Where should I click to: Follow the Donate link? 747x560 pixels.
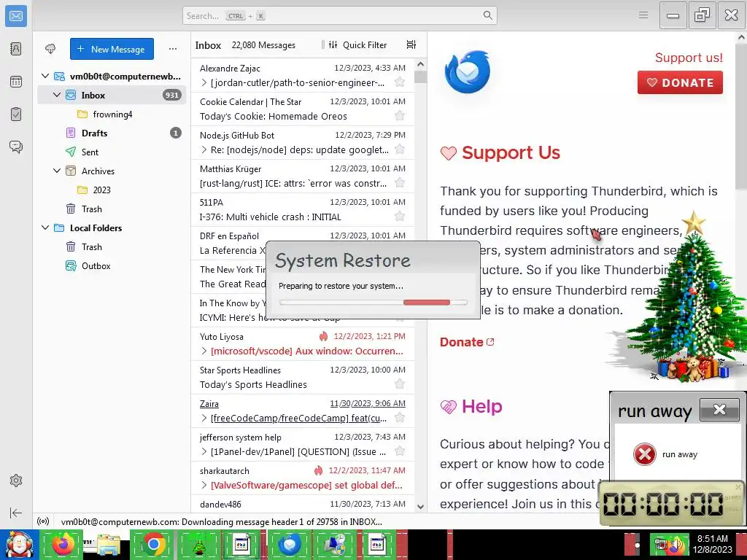pos(467,342)
